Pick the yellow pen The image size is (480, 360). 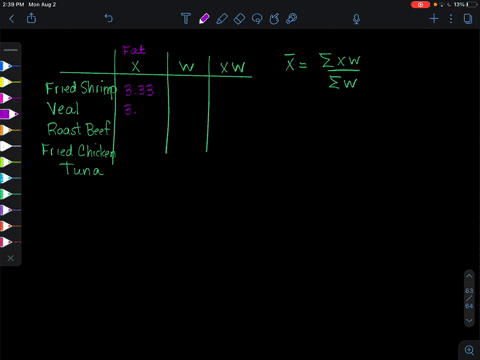click(x=10, y=82)
